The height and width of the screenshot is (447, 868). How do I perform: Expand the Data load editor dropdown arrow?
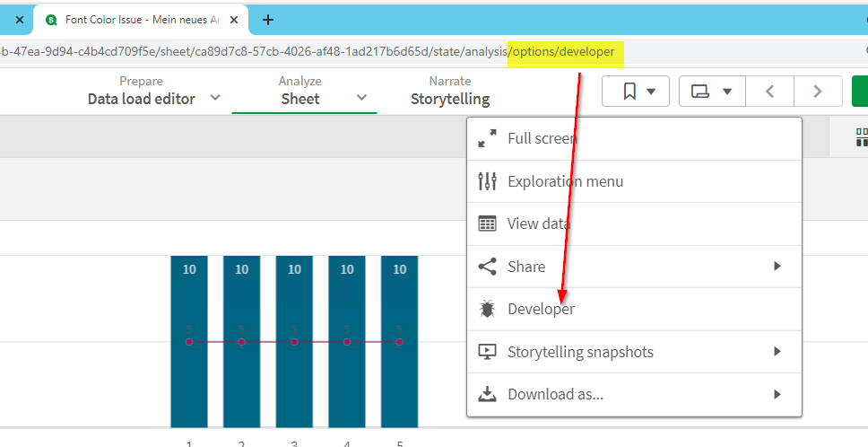pos(214,98)
